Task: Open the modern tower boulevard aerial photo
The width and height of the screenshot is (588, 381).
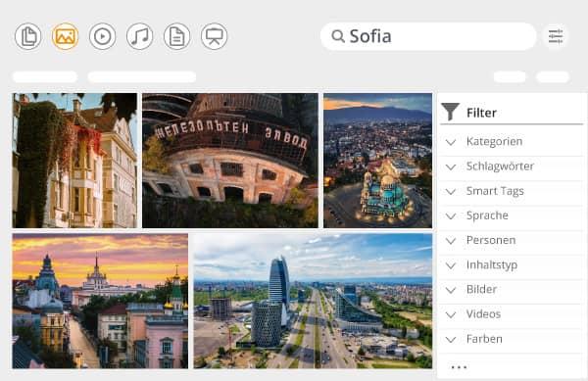Action: 313,301
